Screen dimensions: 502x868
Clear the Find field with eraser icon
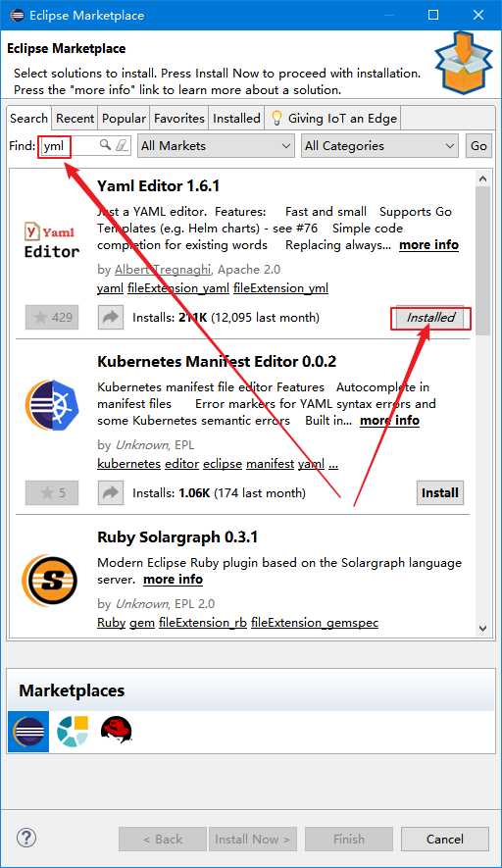pyautogui.click(x=122, y=145)
